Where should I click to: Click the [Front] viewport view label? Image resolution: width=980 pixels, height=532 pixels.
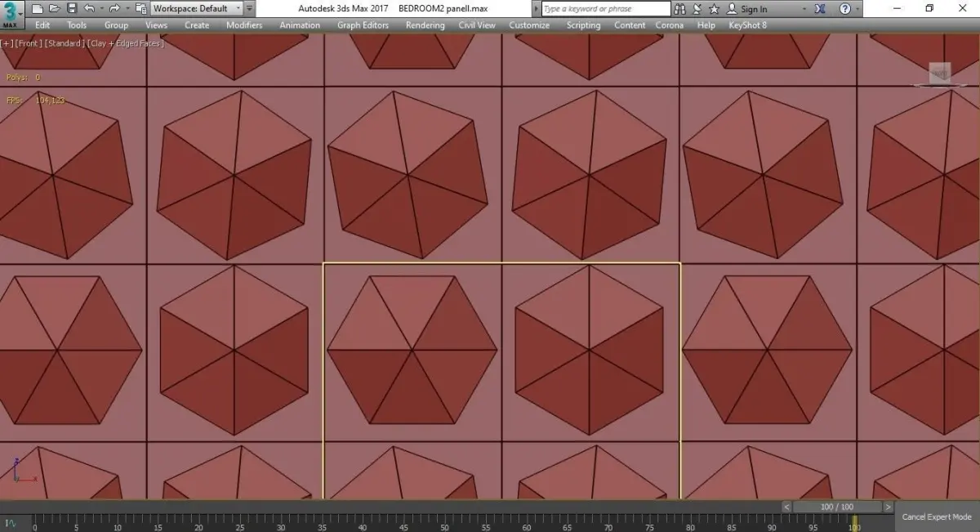click(29, 43)
